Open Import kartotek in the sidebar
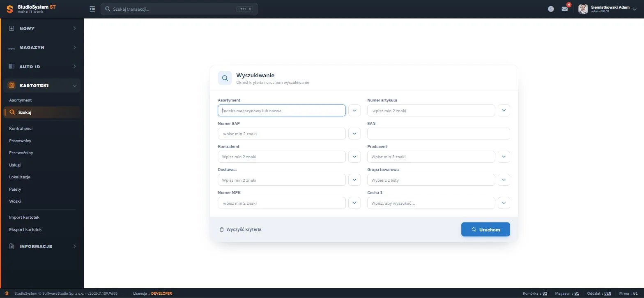644x298 pixels. (x=24, y=217)
